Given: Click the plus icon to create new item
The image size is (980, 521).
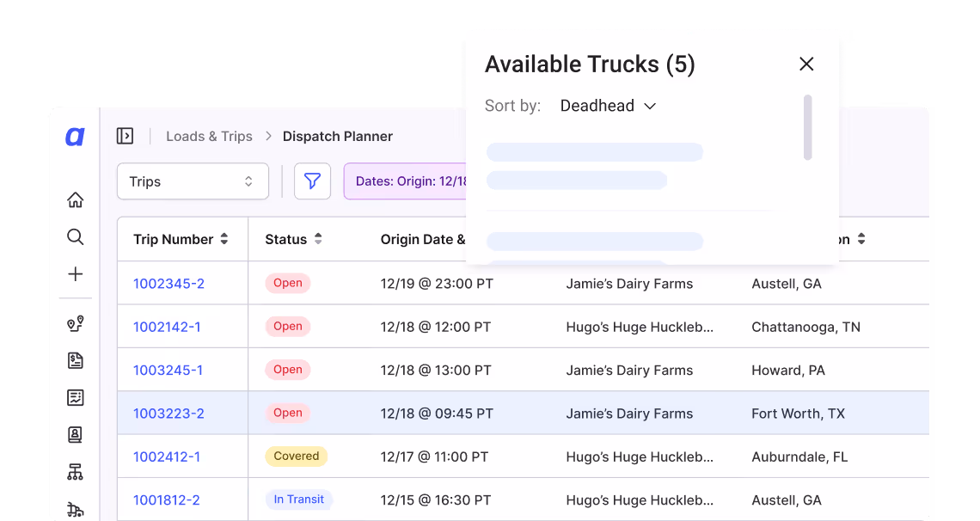Looking at the screenshot, I should 76,273.
